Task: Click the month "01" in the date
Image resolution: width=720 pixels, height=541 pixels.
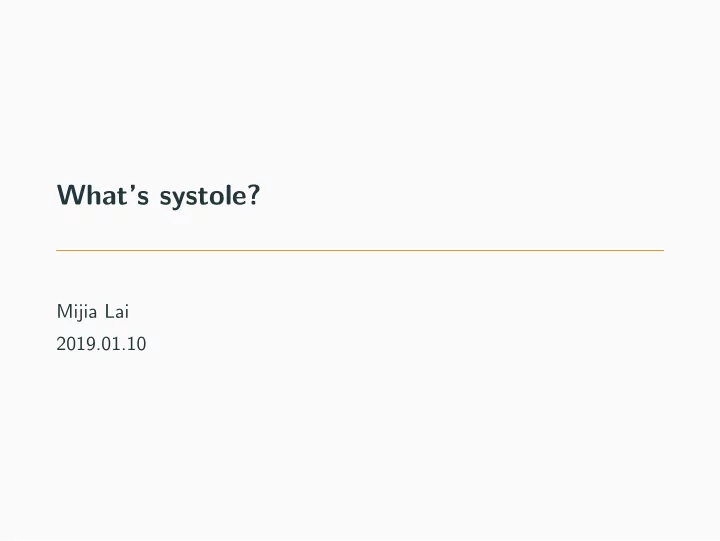Action: coord(110,344)
